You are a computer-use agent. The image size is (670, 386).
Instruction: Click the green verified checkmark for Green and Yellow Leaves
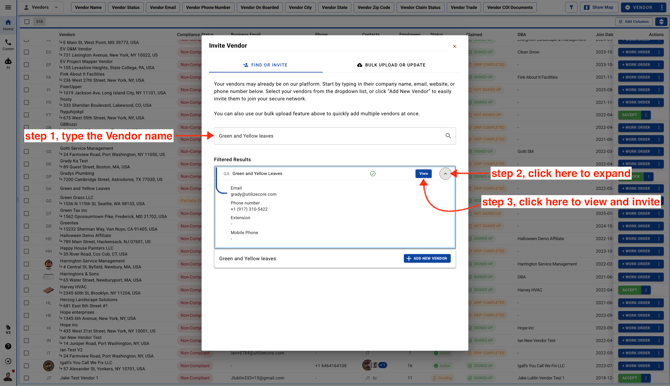[373, 174]
